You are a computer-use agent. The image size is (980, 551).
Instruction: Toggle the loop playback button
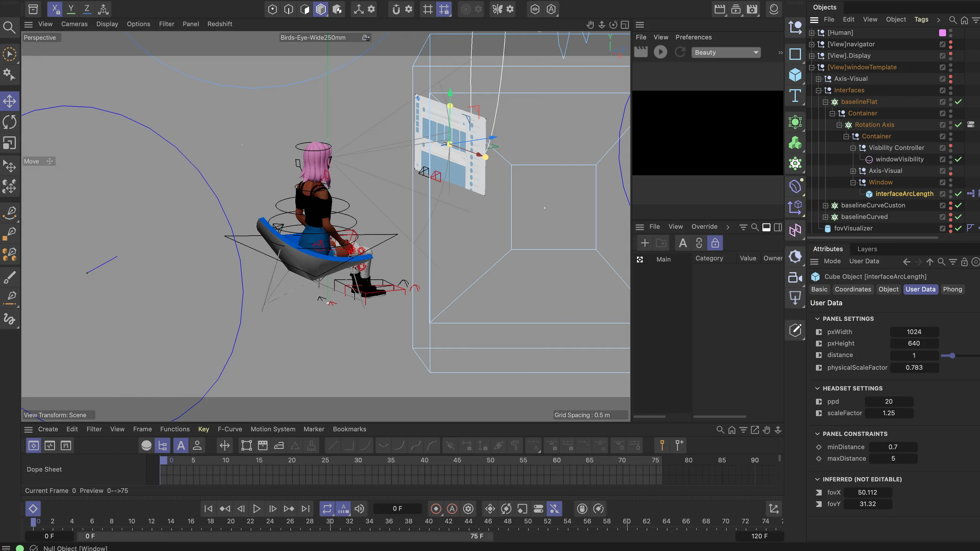coord(327,509)
